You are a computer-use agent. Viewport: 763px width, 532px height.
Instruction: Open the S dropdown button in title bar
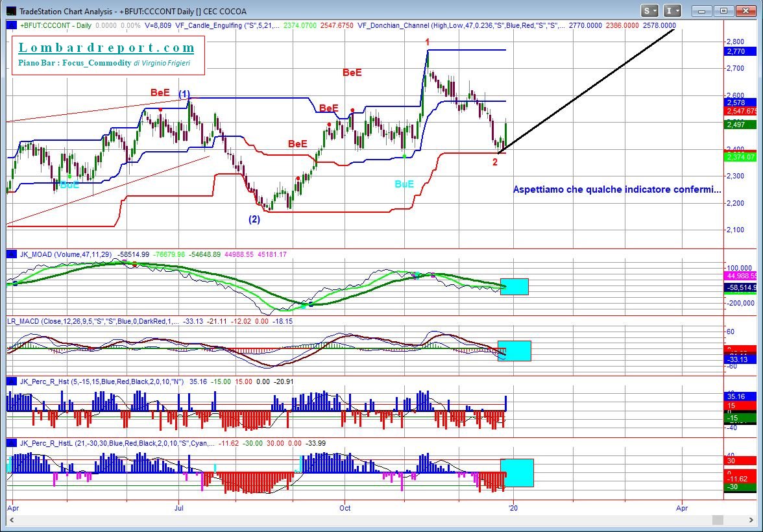[649, 10]
